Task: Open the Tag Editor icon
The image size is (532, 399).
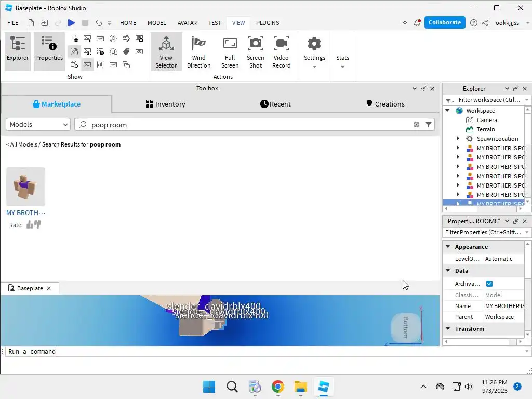Action: click(x=126, y=51)
